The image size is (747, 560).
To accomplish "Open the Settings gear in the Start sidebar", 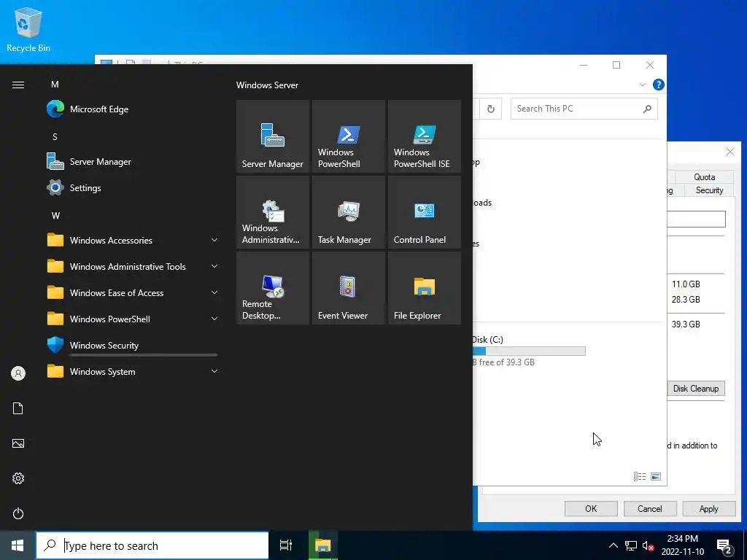I will pyautogui.click(x=18, y=478).
